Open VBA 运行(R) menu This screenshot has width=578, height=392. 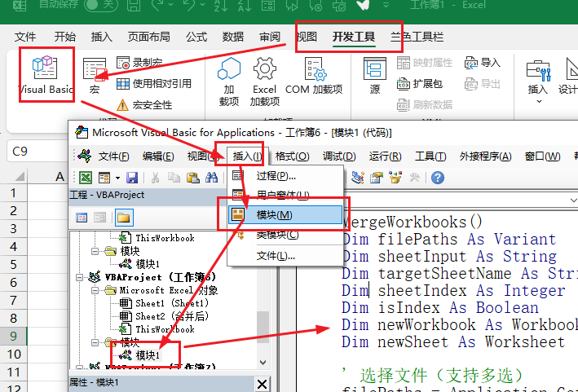click(x=385, y=156)
